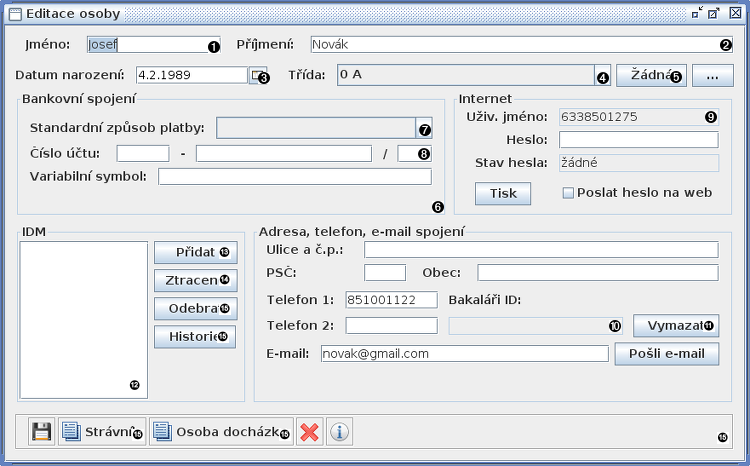The height and width of the screenshot is (466, 750).
Task: Enable Poslat heslo na web checkbox
Action: (x=568, y=193)
